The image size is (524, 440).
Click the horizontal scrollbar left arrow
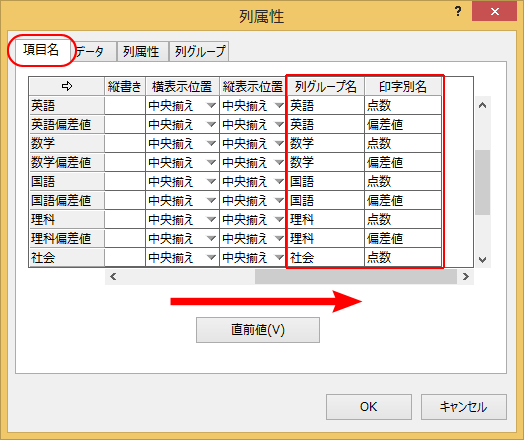coord(113,277)
